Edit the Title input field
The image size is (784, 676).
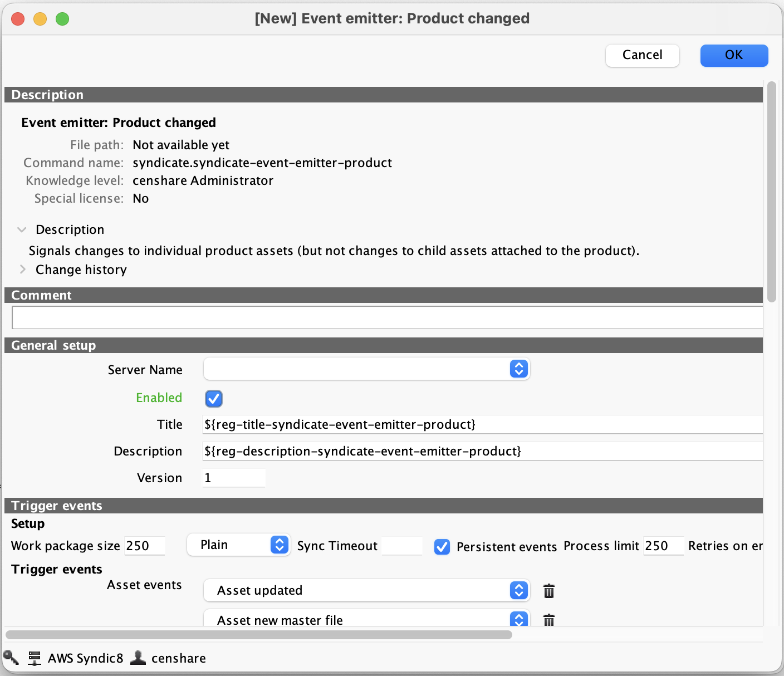coord(482,424)
